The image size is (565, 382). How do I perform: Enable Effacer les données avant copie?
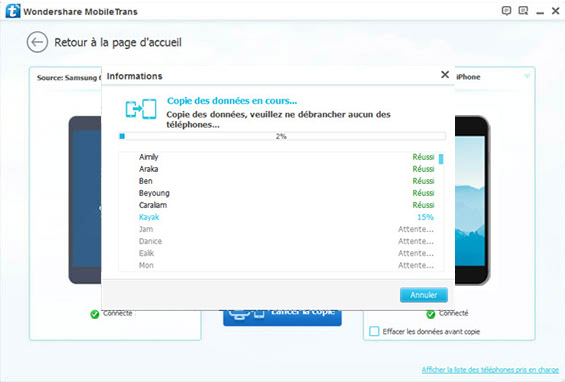pyautogui.click(x=374, y=331)
